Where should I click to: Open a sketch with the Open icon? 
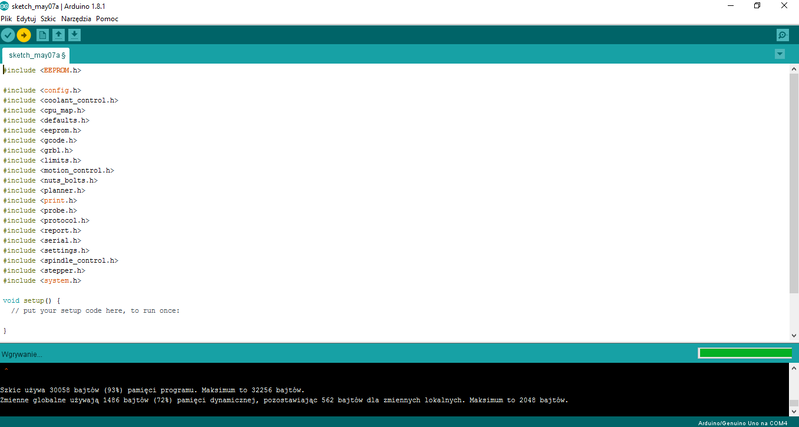coord(59,35)
